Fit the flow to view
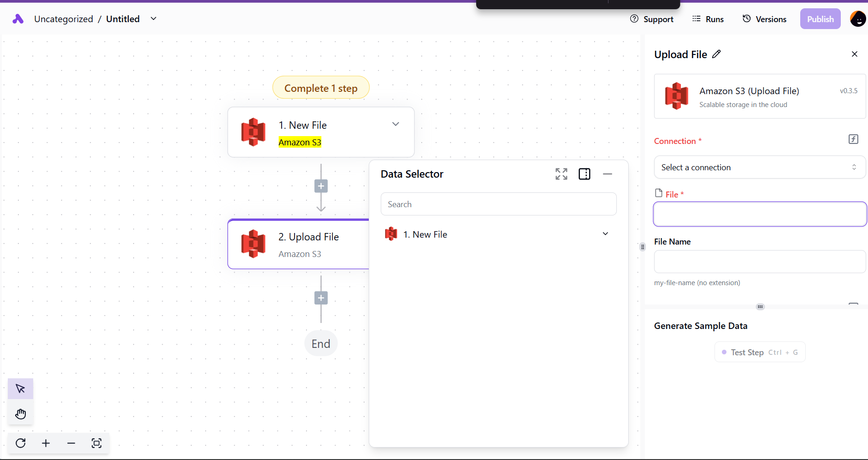The image size is (868, 460). (x=96, y=443)
